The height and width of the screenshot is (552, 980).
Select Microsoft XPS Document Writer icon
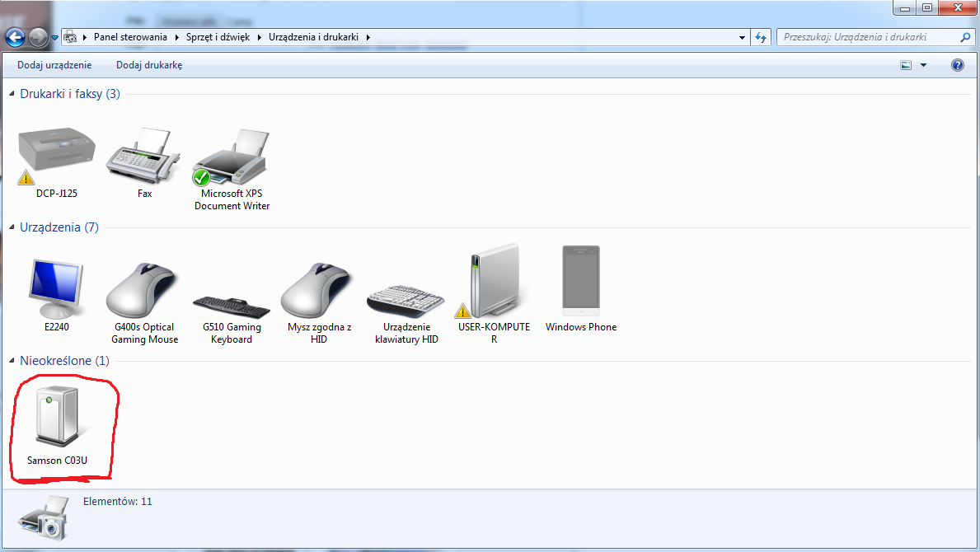(x=232, y=156)
